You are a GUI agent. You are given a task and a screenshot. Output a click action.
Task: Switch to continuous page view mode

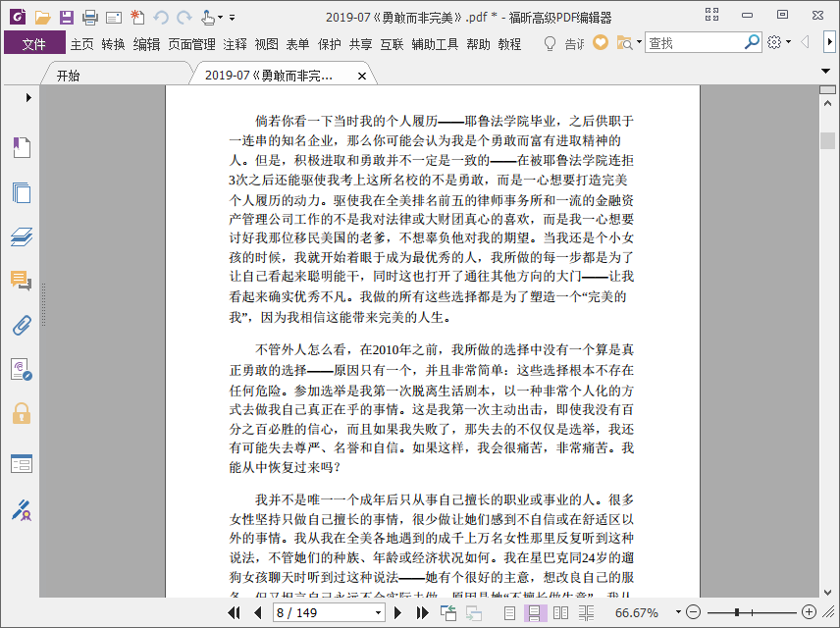pyautogui.click(x=535, y=612)
